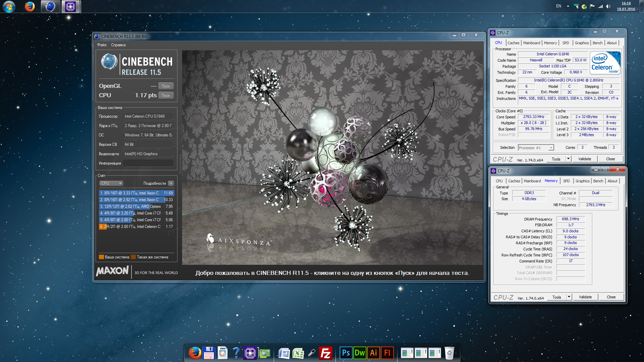
Task: Select the Intel Core i7 row scoring 5.06
Action: click(x=136, y=220)
